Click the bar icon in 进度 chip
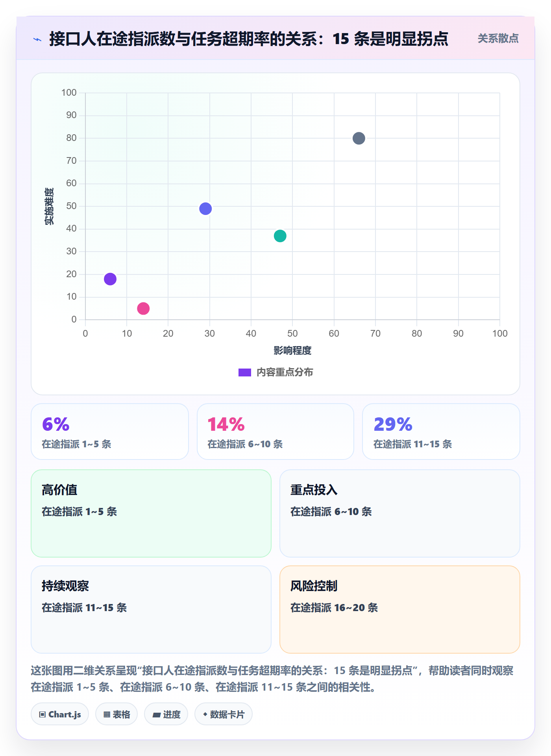 point(156,715)
